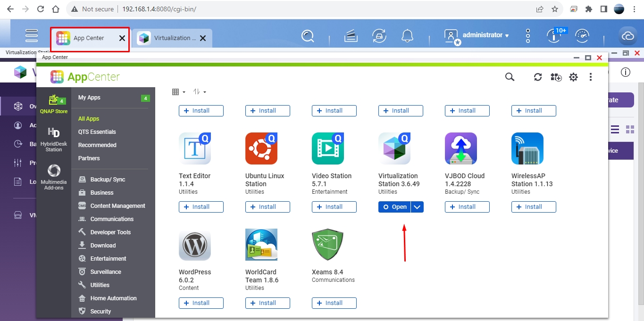Open the external devices icon

point(379,36)
